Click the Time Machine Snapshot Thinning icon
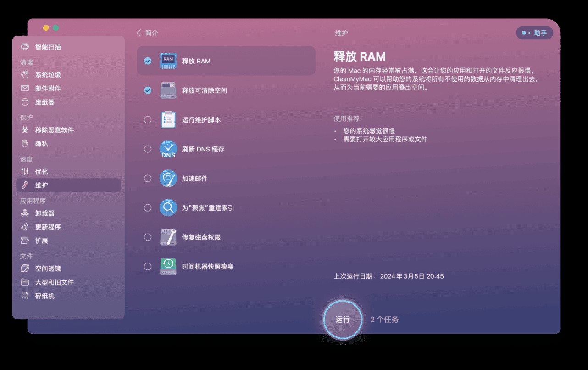 (x=168, y=266)
